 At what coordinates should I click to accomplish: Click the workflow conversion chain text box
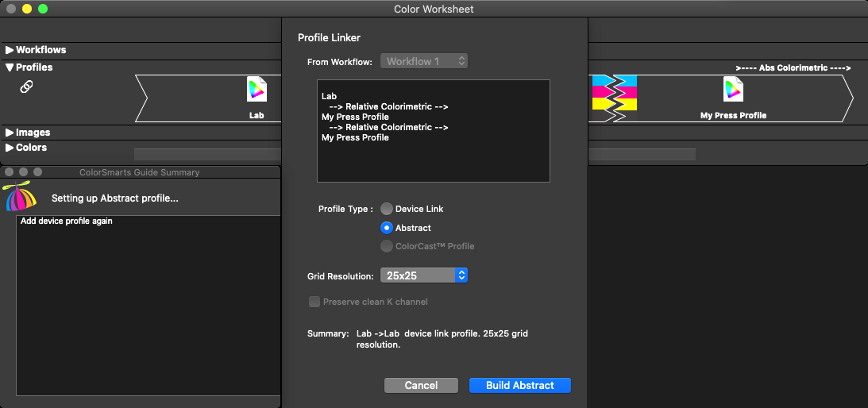(433, 131)
